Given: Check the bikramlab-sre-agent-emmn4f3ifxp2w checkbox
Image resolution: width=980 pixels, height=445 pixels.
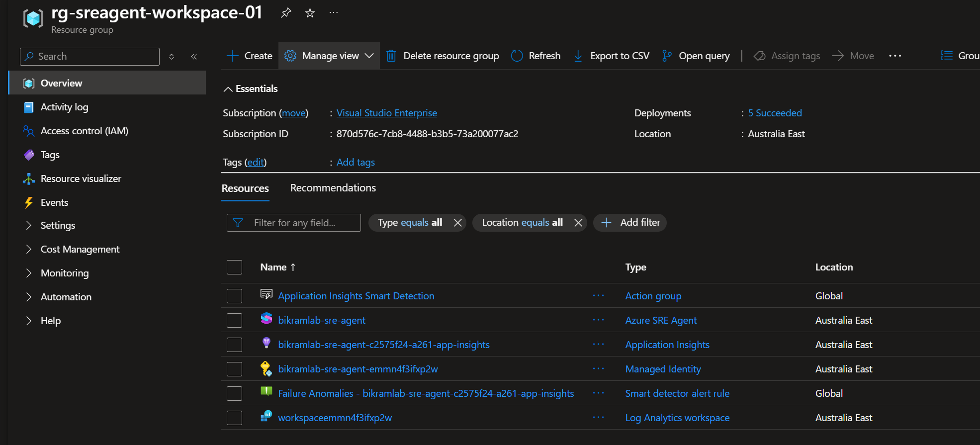Looking at the screenshot, I should coord(234,369).
